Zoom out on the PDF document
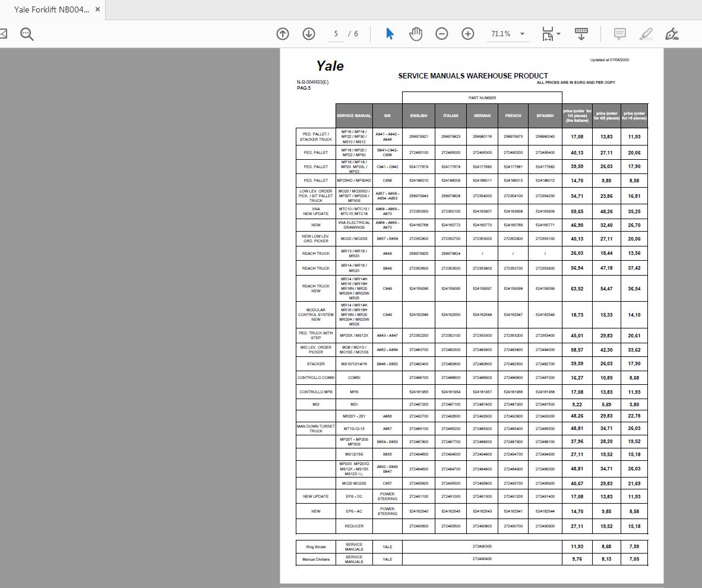The width and height of the screenshot is (702, 588). pyautogui.click(x=442, y=34)
